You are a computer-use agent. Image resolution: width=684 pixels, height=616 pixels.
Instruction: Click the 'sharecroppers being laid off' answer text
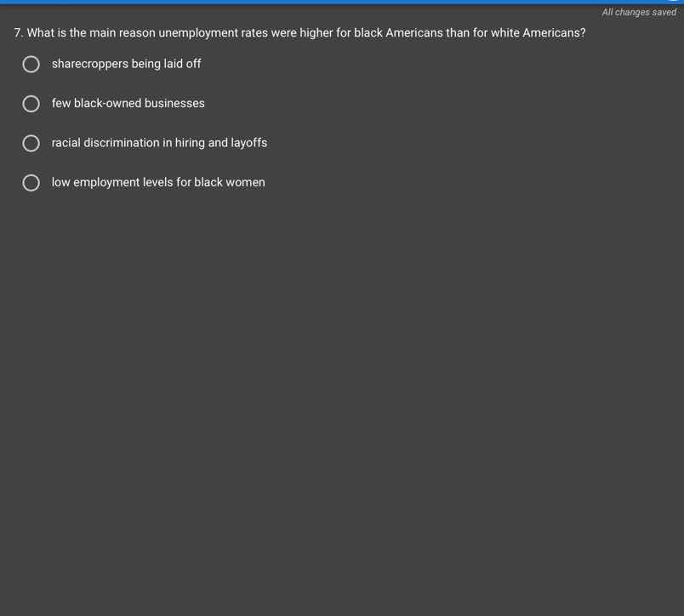pyautogui.click(x=126, y=64)
